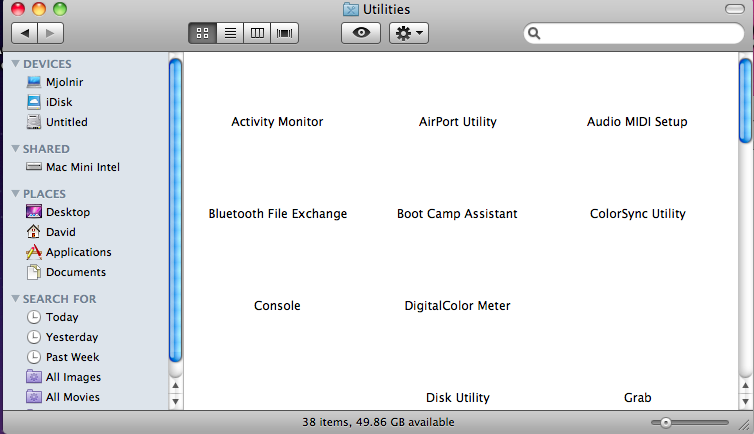Image resolution: width=754 pixels, height=434 pixels.
Task: Select the Disk Utility label
Action: point(457,397)
